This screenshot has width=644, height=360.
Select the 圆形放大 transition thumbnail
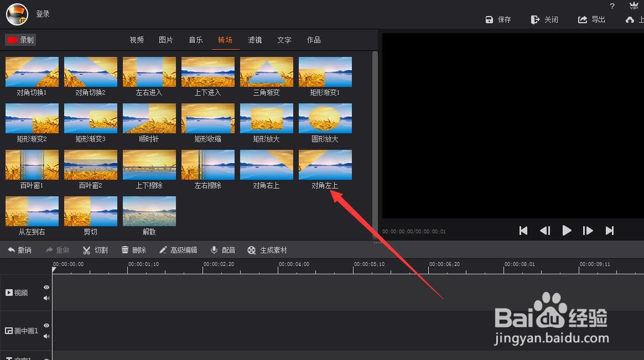pos(325,118)
